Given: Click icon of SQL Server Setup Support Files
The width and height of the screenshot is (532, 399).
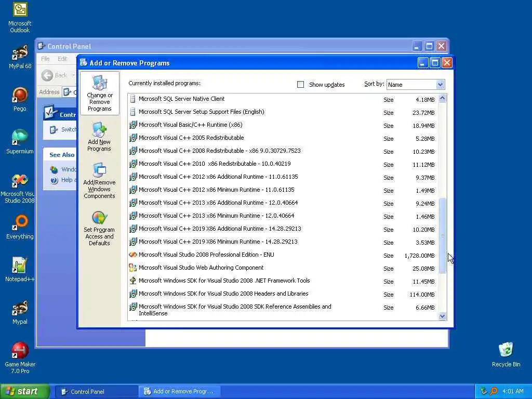Looking at the screenshot, I should coord(132,112).
